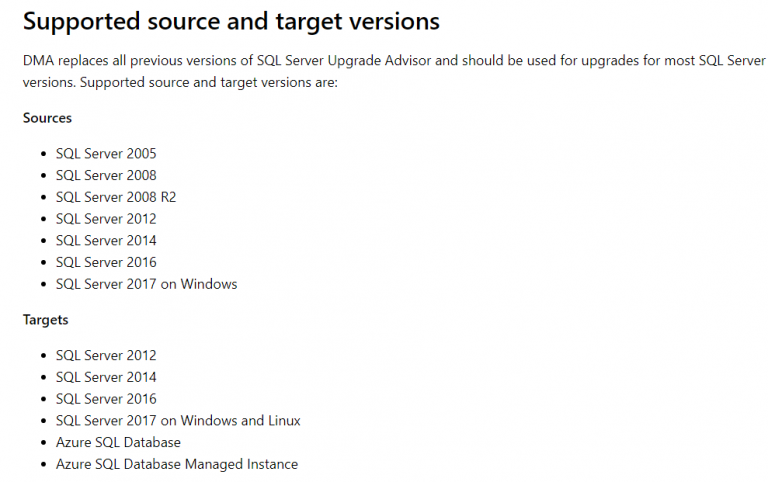768x482 pixels.
Task: Click the 'Targets' subheading
Action: pyautogui.click(x=46, y=320)
